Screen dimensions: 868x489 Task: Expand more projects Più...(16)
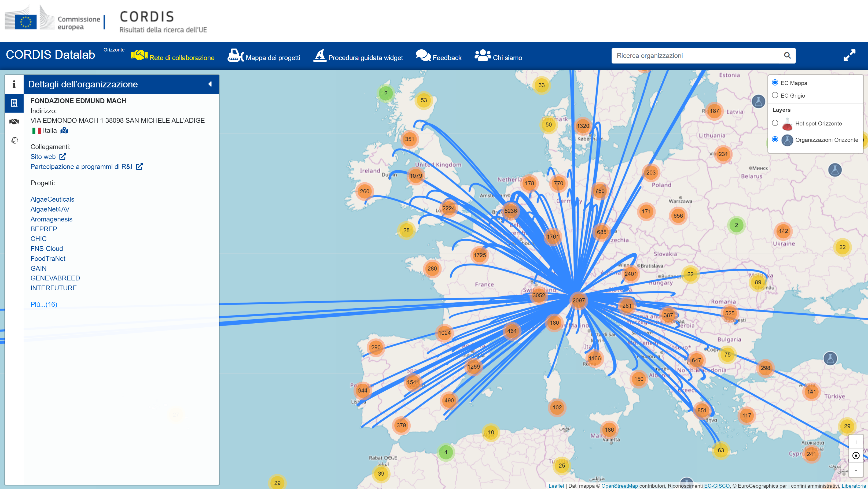44,305
